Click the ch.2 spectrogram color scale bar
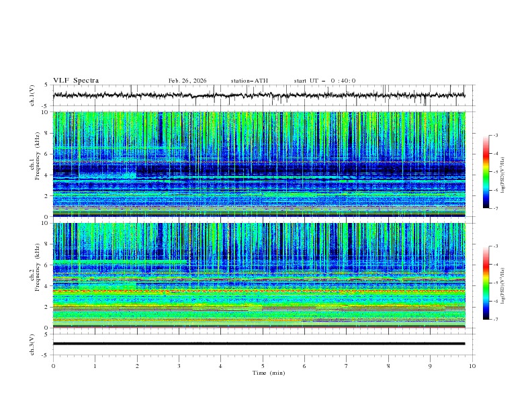Image resolution: width=532 pixels, height=411 pixels. tap(486, 283)
